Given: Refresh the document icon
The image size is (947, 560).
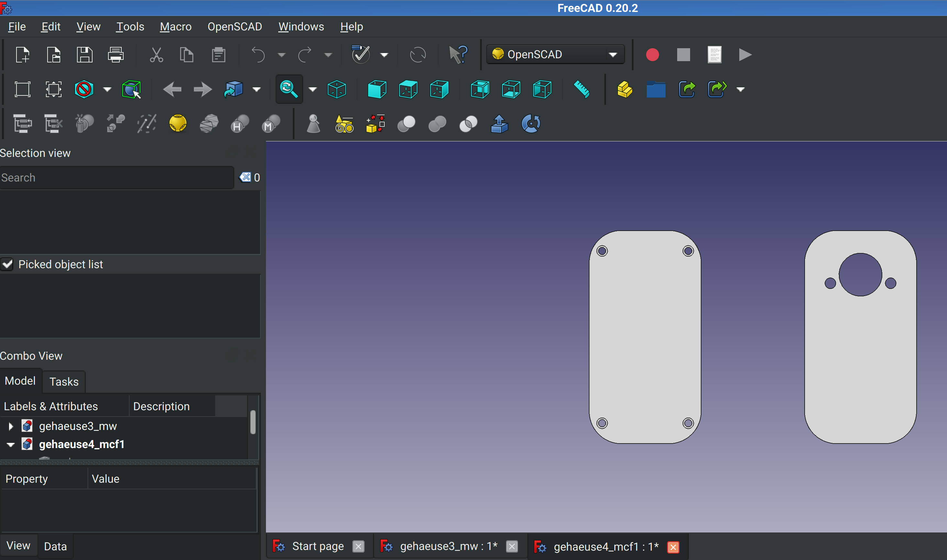Looking at the screenshot, I should click(x=418, y=55).
